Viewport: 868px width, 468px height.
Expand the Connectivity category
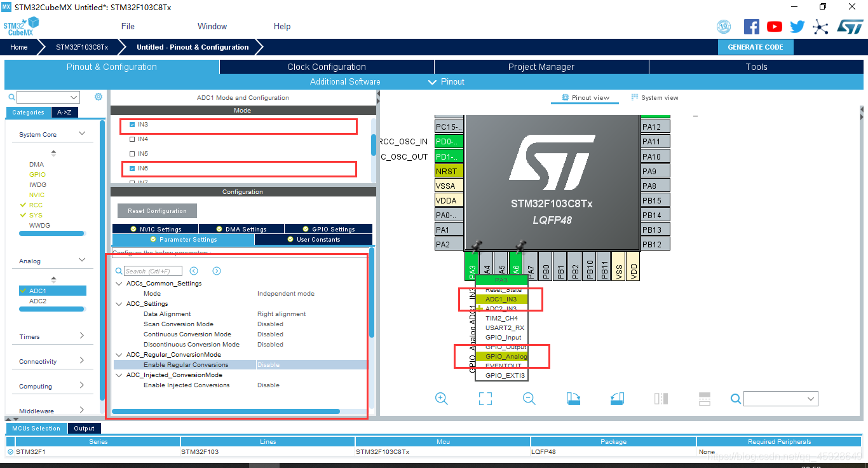pyautogui.click(x=82, y=361)
